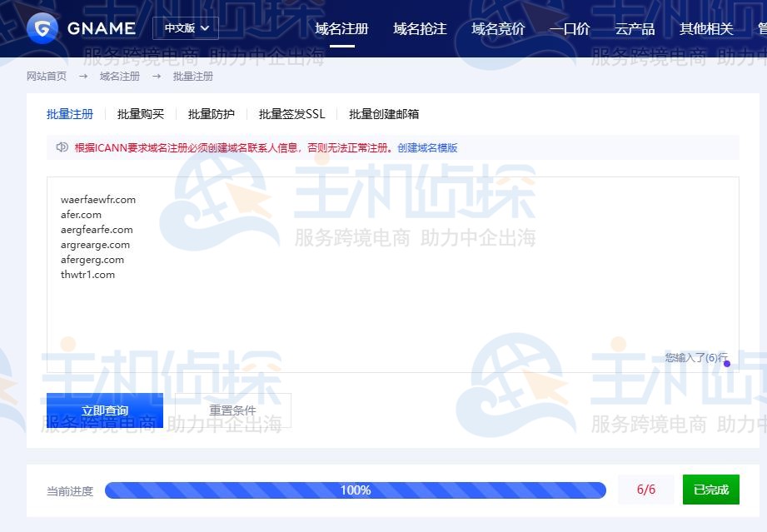Click the thwtr1.com line
The width and height of the screenshot is (767, 532).
(x=88, y=274)
